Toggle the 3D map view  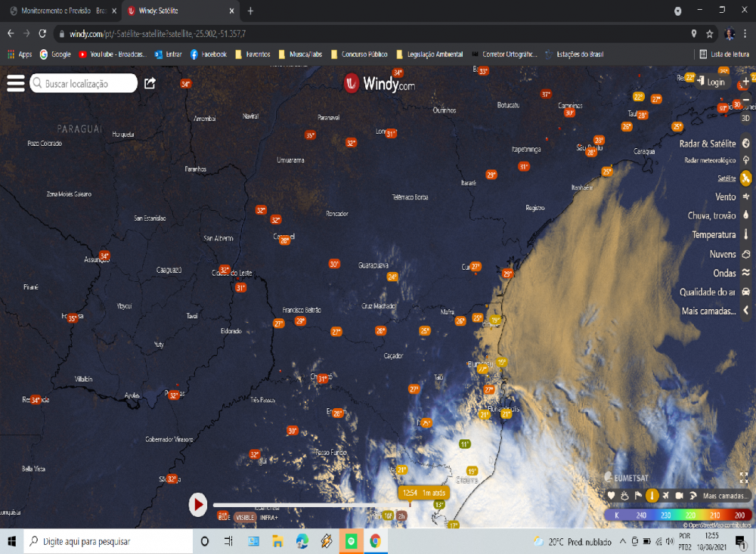(745, 118)
